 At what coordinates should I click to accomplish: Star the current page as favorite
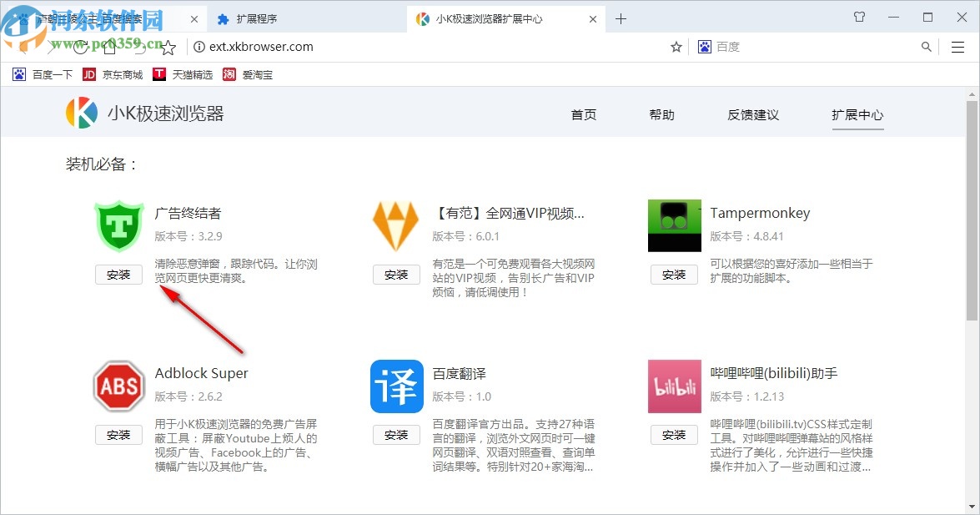[x=676, y=47]
